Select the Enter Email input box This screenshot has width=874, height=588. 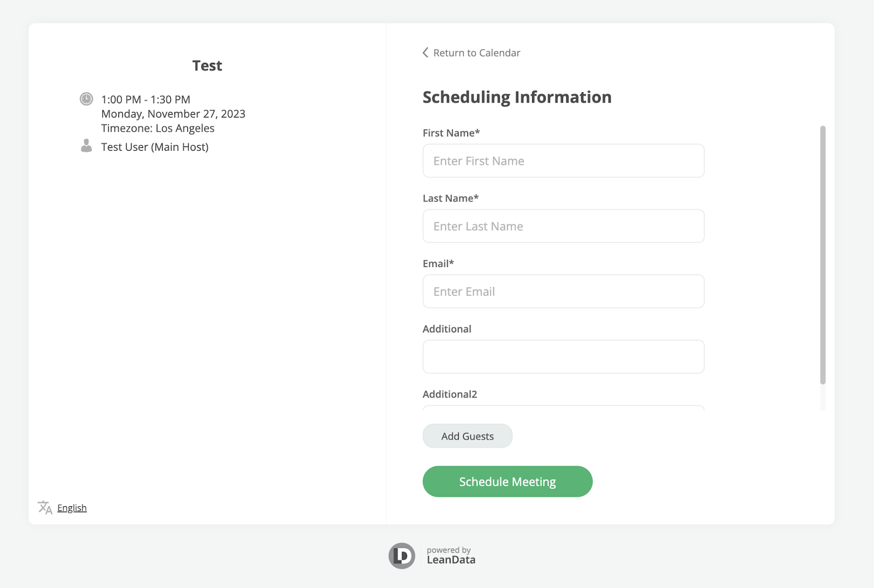(563, 292)
